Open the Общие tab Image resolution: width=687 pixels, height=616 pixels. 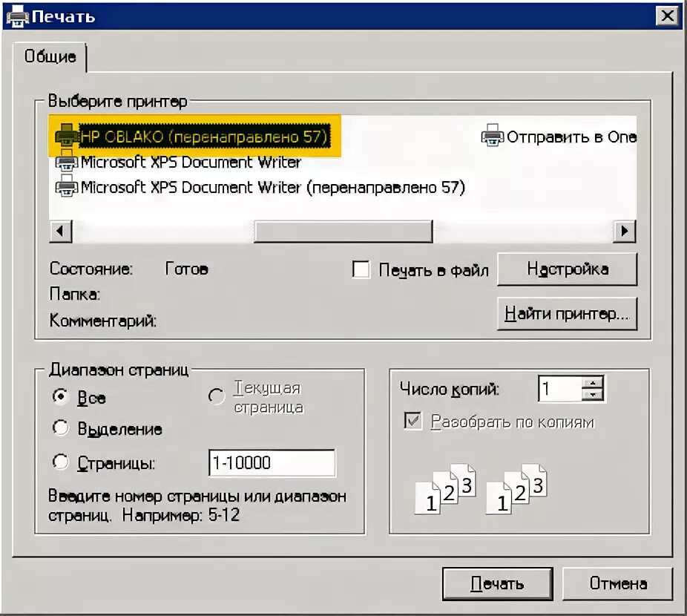click(x=50, y=56)
